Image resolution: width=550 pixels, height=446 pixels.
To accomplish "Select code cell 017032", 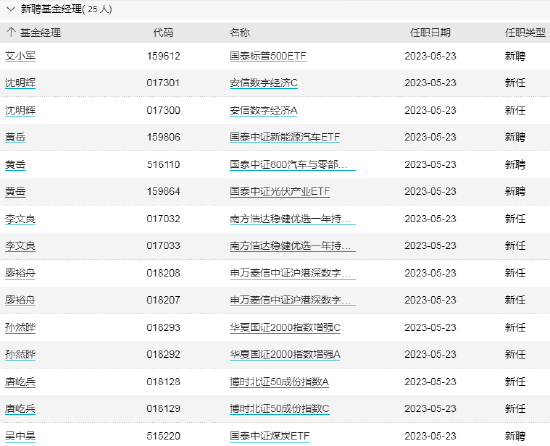I will 163,219.
